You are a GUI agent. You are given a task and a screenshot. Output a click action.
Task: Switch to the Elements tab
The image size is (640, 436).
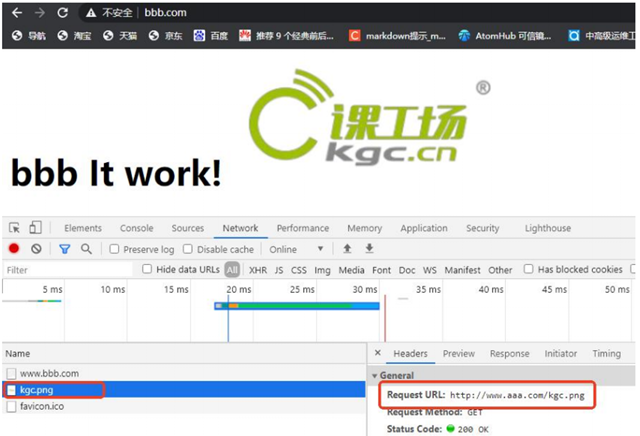point(83,228)
